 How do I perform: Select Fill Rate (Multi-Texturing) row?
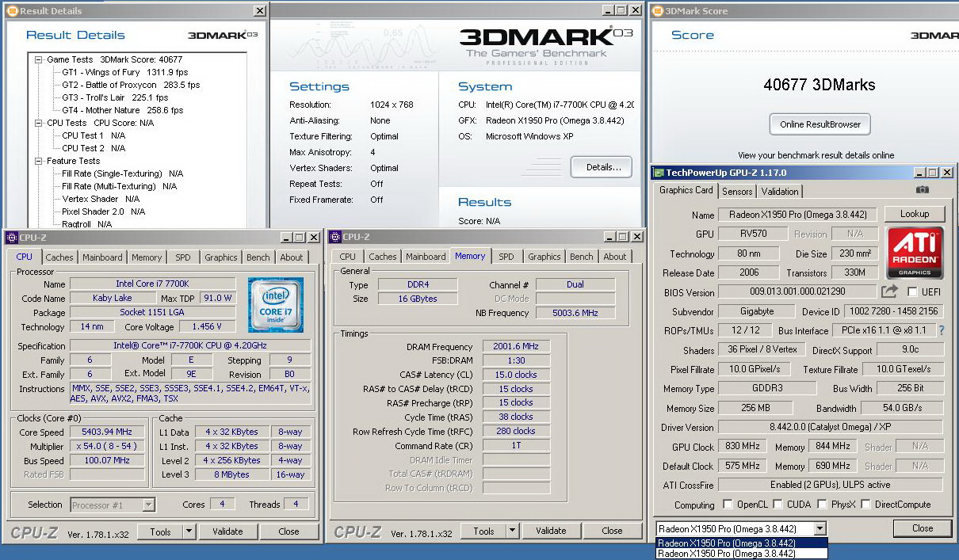[119, 186]
